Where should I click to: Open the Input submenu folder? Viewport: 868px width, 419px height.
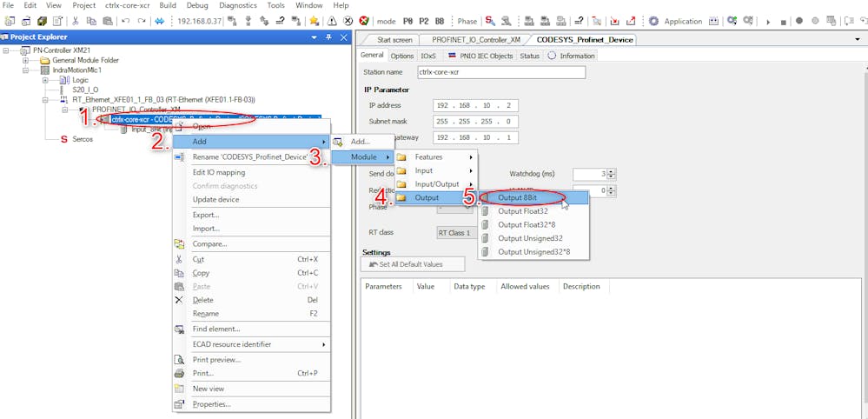435,170
